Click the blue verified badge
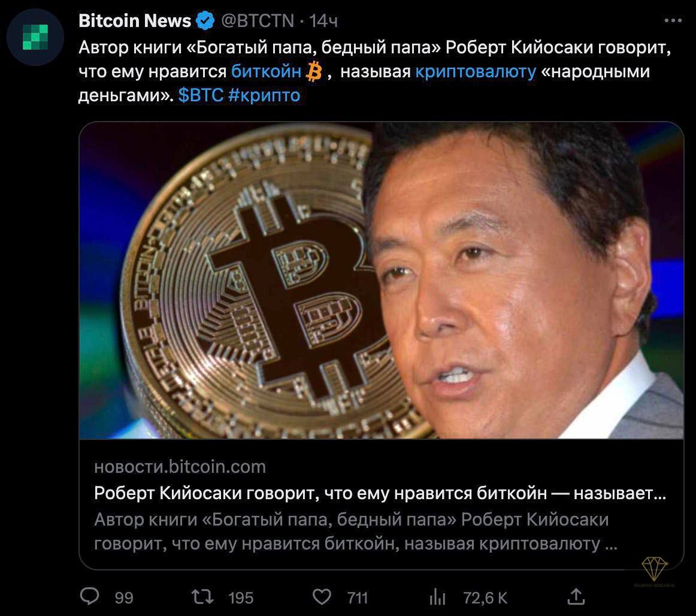696x616 pixels. (205, 21)
